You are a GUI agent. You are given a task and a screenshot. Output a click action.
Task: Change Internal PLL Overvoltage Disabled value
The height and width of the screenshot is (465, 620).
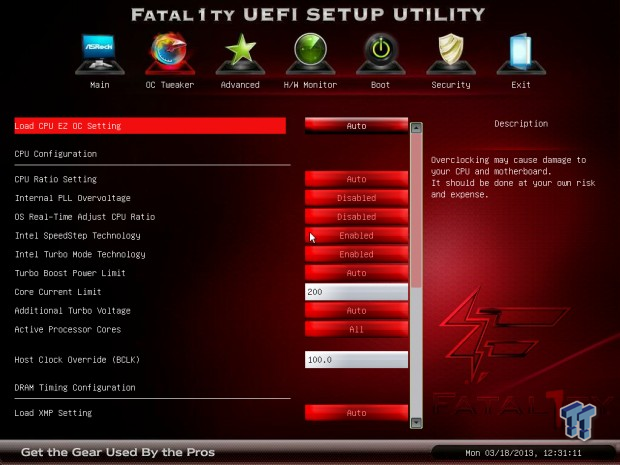356,198
